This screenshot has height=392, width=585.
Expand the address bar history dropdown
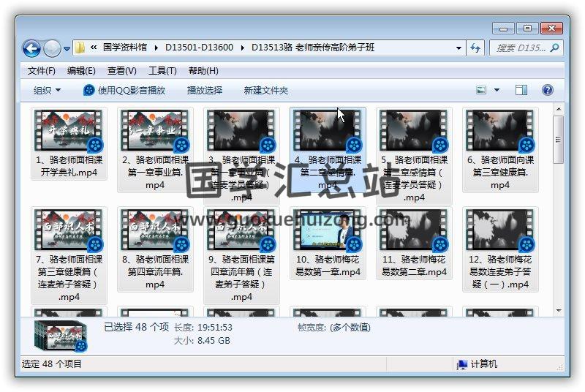click(x=458, y=48)
